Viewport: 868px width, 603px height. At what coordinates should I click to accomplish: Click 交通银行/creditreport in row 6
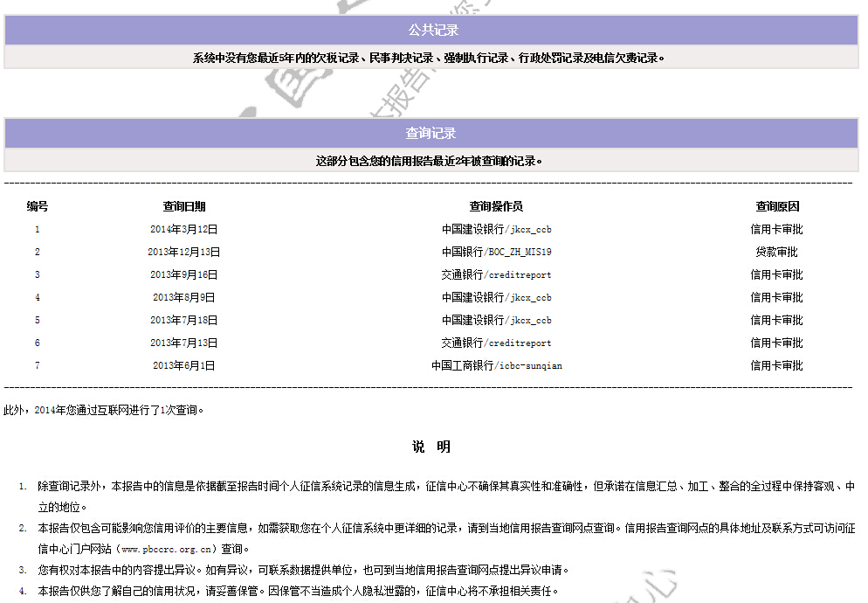click(497, 343)
